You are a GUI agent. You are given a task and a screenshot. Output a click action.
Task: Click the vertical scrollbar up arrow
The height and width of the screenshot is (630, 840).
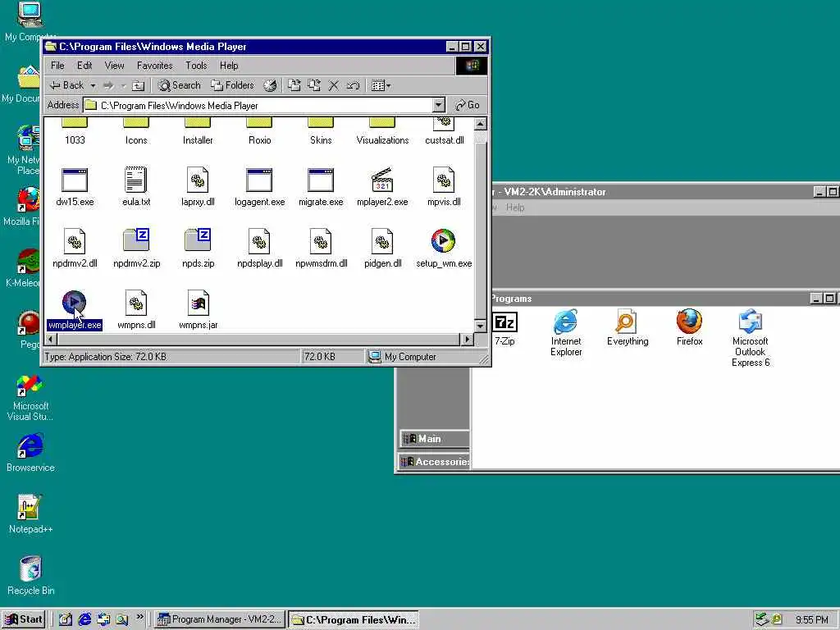(x=481, y=125)
